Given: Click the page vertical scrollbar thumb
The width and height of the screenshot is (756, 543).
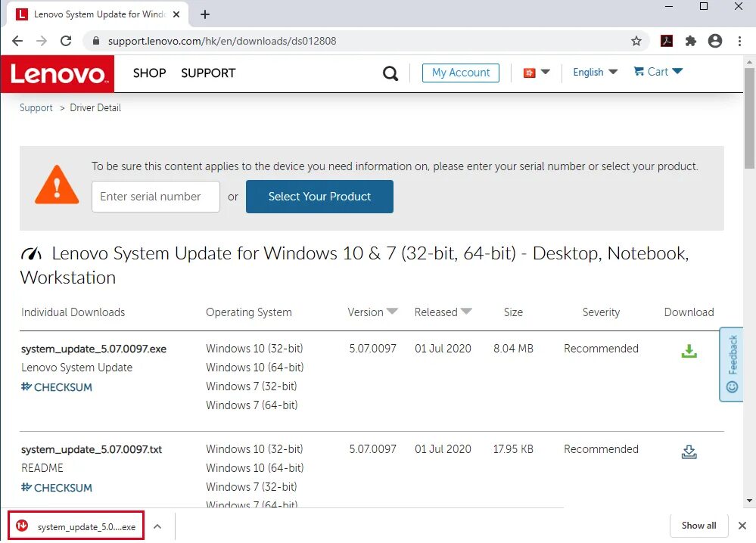Looking at the screenshot, I should pos(749,118).
